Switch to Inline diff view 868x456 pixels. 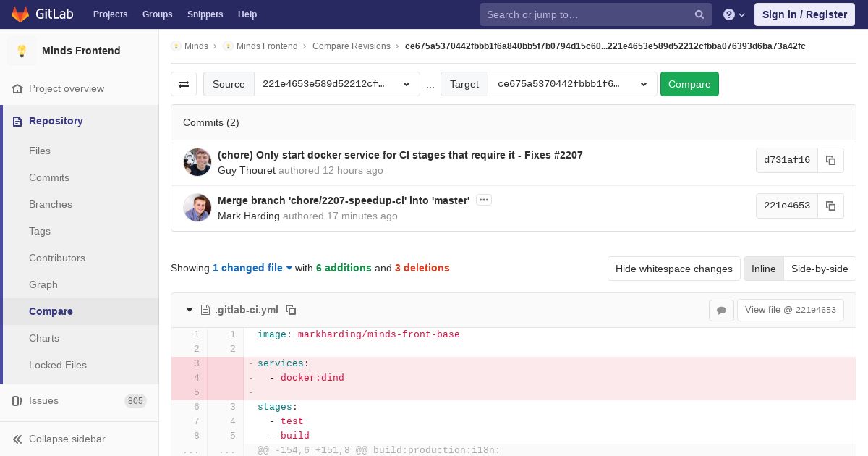pyautogui.click(x=763, y=269)
